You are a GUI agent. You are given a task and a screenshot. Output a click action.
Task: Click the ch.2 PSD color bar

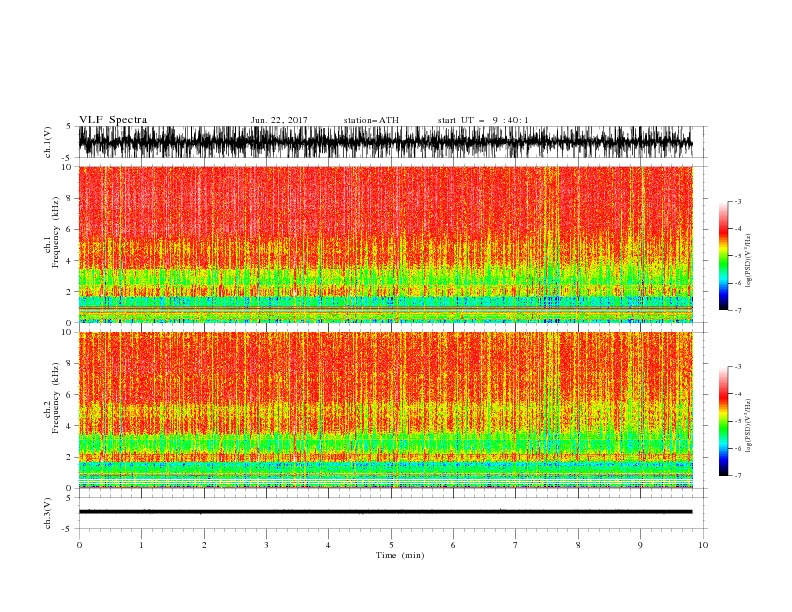(723, 421)
